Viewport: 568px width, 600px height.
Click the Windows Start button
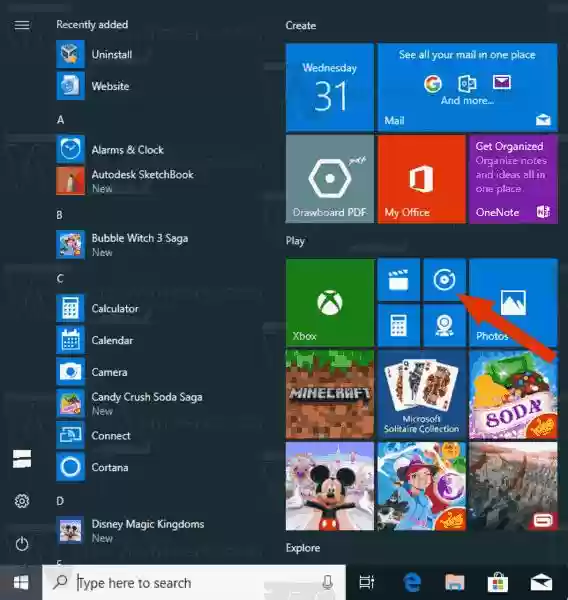[21, 583]
